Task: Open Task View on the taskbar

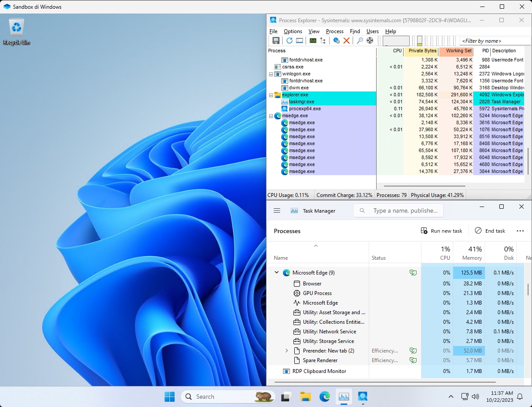Action: point(286,397)
